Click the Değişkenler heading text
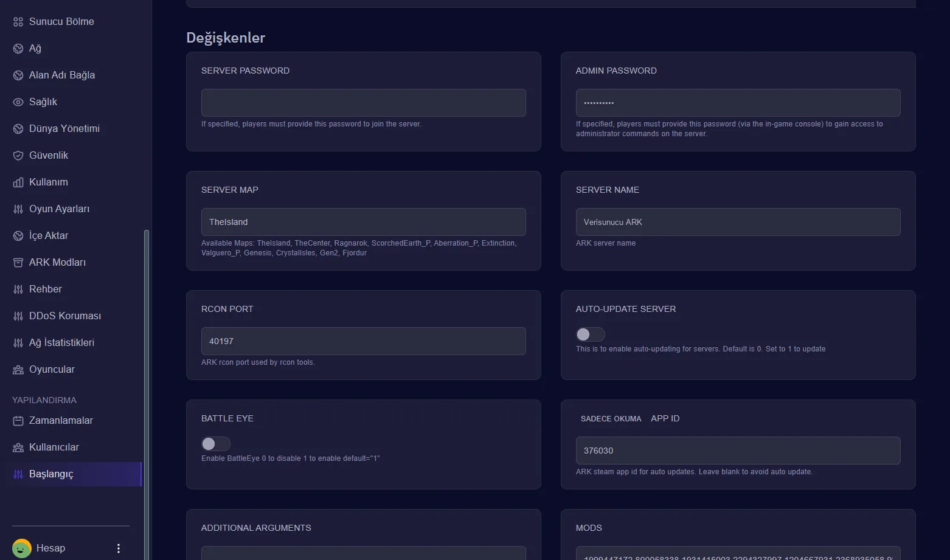 (x=226, y=38)
